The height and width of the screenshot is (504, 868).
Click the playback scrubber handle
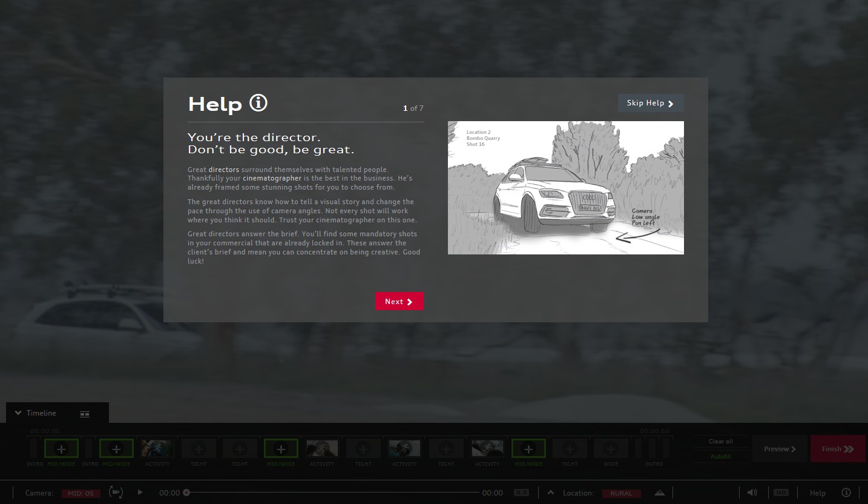(x=186, y=492)
